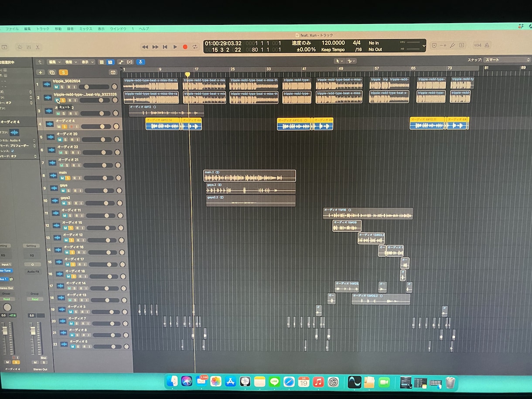
Task: Click the blue Catch Playhead button
Action: pos(140,62)
